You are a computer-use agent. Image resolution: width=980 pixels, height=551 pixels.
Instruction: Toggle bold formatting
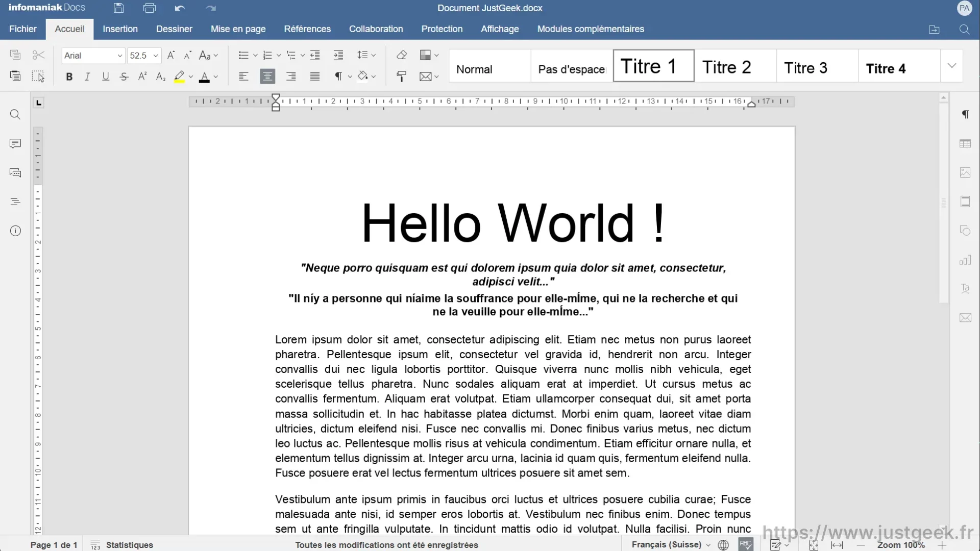pos(69,77)
